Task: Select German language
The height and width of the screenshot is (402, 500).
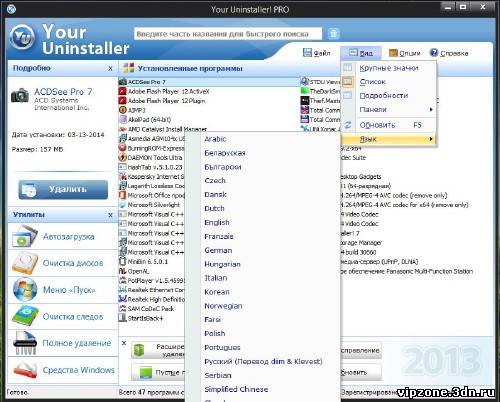Action: pos(218,250)
